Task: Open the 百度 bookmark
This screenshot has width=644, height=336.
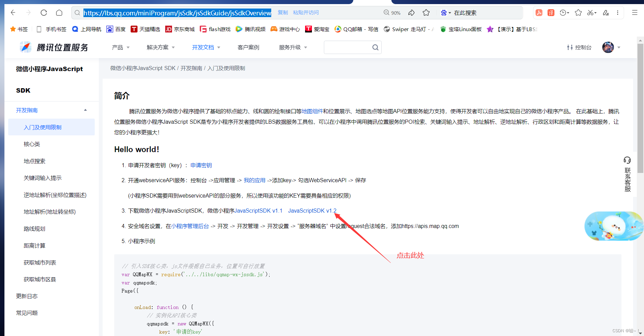Action: pyautogui.click(x=116, y=29)
